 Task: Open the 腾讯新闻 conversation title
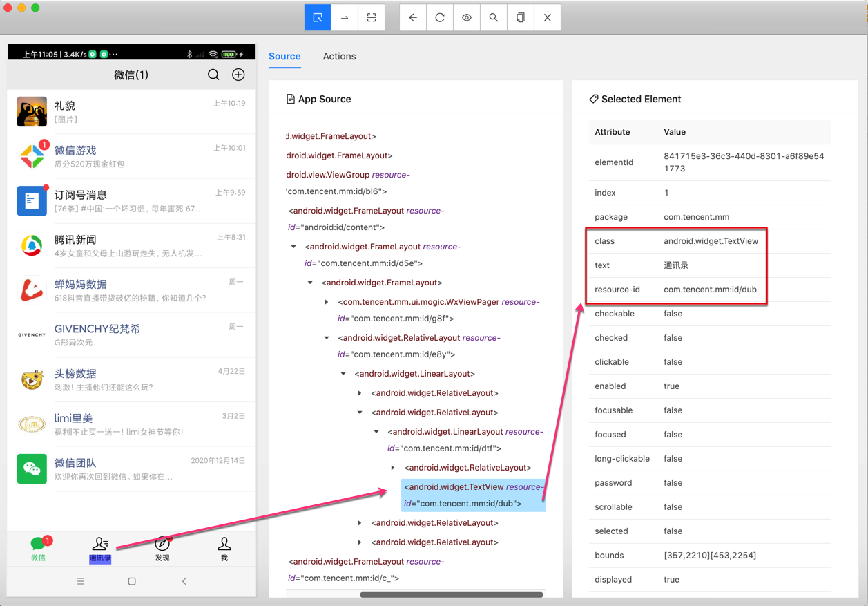tap(75, 240)
